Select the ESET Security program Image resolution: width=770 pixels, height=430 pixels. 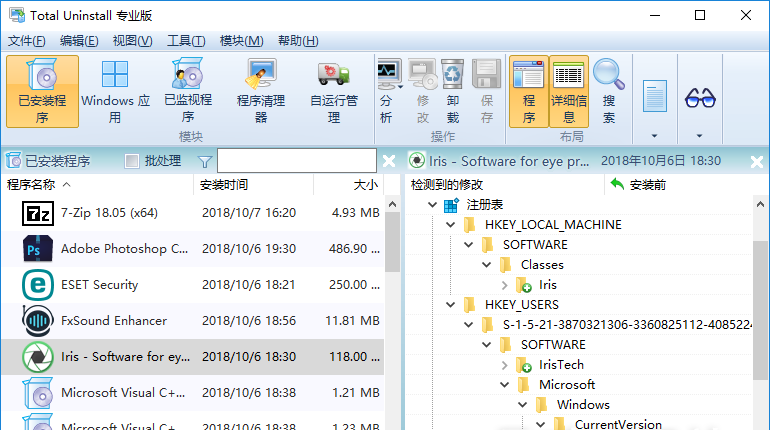point(193,285)
